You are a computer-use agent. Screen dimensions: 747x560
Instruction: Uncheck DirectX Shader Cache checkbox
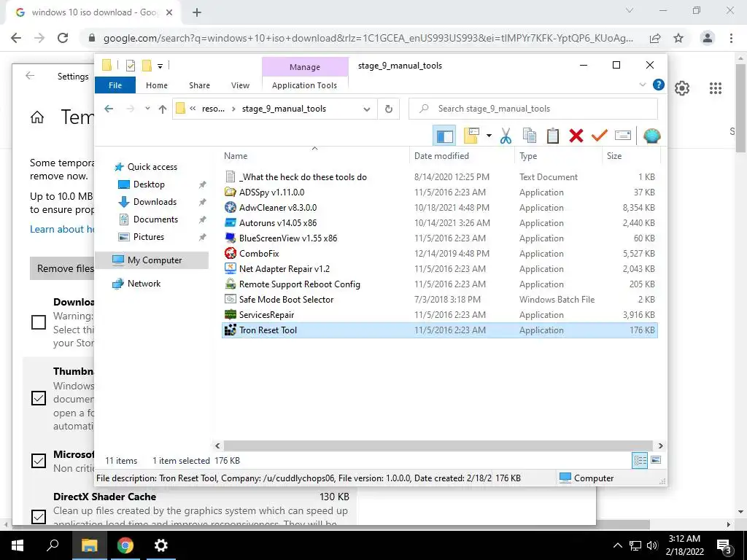tap(39, 516)
